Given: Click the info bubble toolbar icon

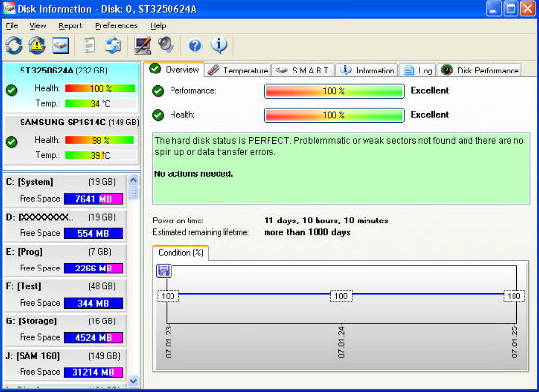Looking at the screenshot, I should 220,45.
